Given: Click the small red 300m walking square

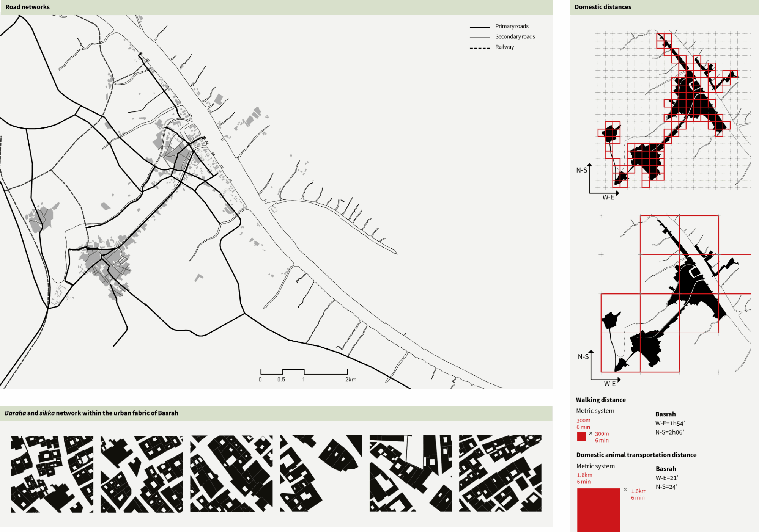Looking at the screenshot, I should (581, 436).
